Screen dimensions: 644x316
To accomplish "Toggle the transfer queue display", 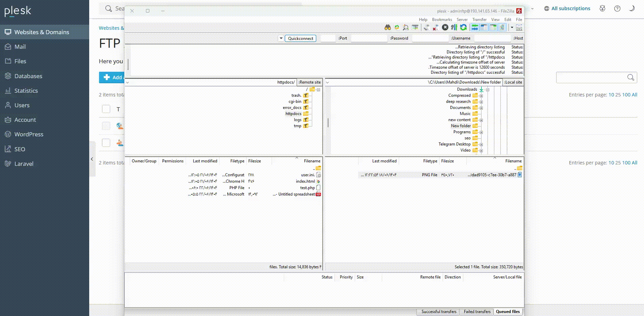I will pos(475,27).
